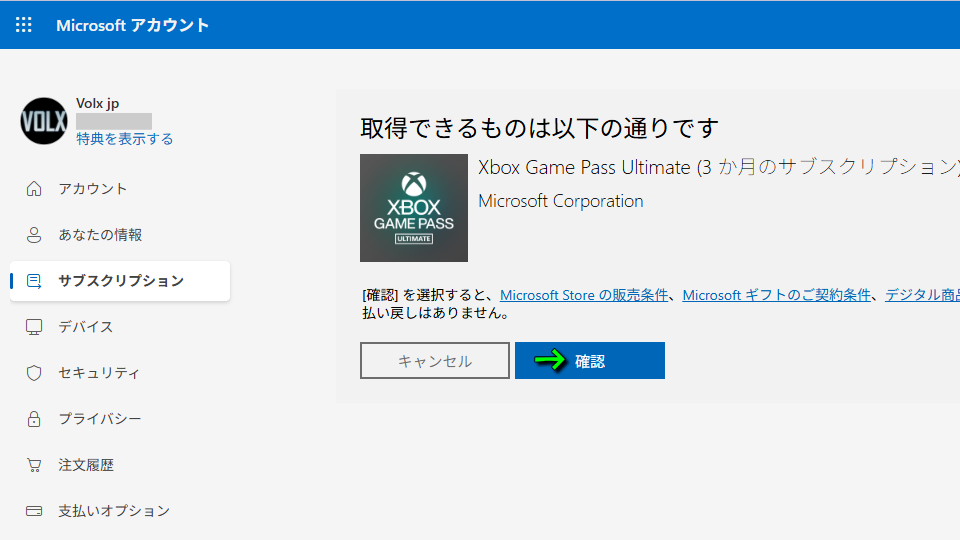This screenshot has height=540, width=960.
Task: Click the subscription list icon
Action: pos(34,281)
